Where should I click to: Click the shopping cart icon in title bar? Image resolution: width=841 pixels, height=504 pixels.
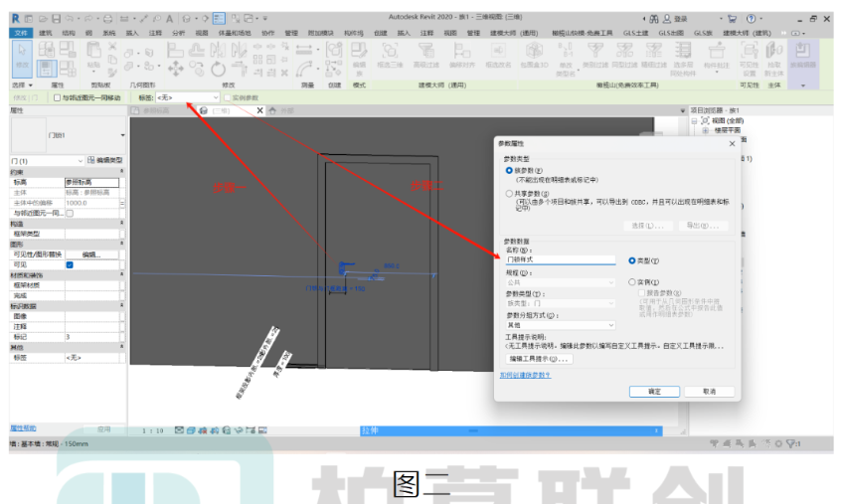pos(732,19)
